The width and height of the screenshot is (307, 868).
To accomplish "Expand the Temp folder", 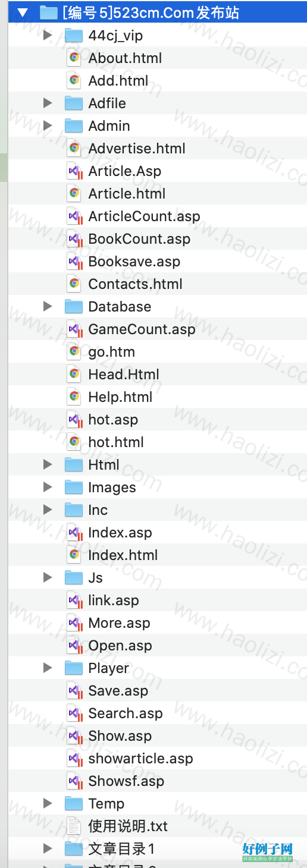I will point(48,804).
